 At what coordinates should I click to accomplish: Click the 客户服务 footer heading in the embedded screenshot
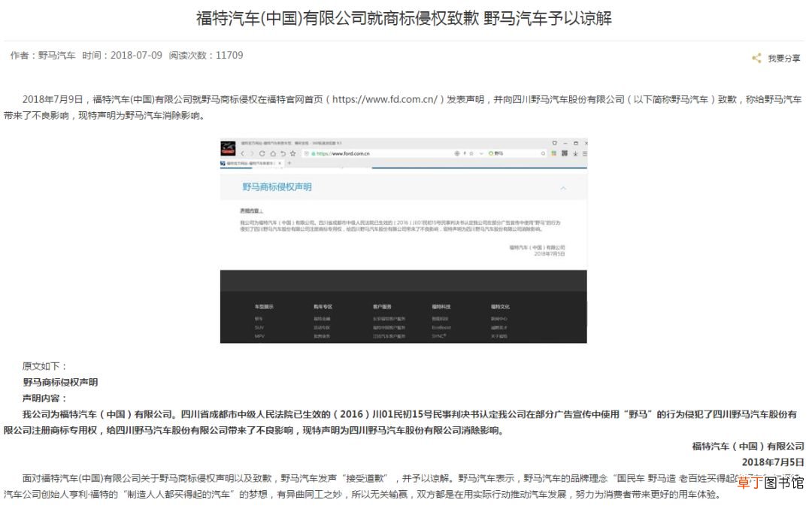point(383,307)
